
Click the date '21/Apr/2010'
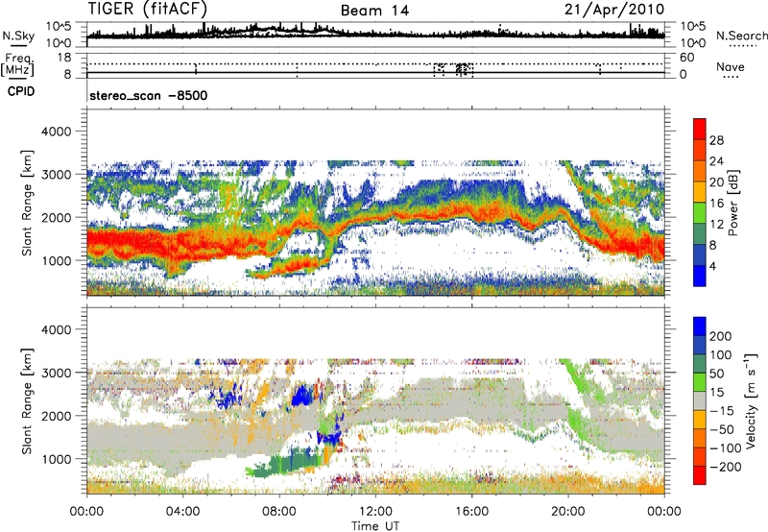(614, 10)
